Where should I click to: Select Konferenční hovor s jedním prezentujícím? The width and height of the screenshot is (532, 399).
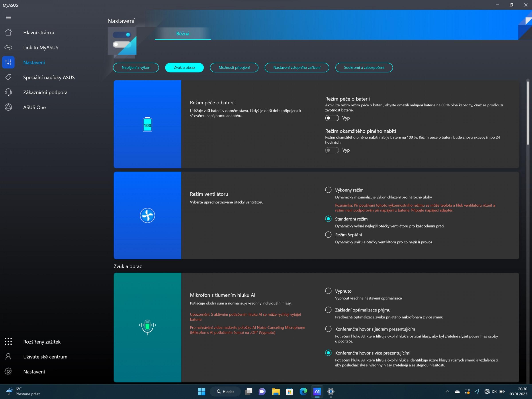point(328,329)
